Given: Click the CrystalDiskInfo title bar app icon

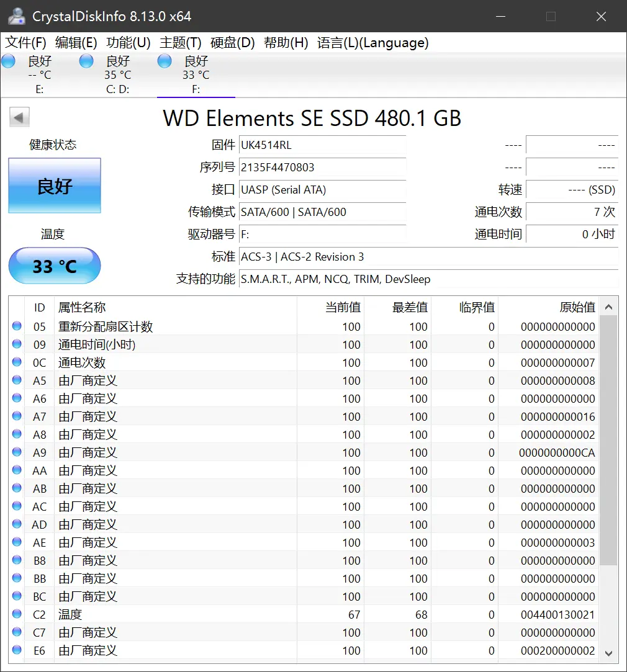Looking at the screenshot, I should [16, 16].
